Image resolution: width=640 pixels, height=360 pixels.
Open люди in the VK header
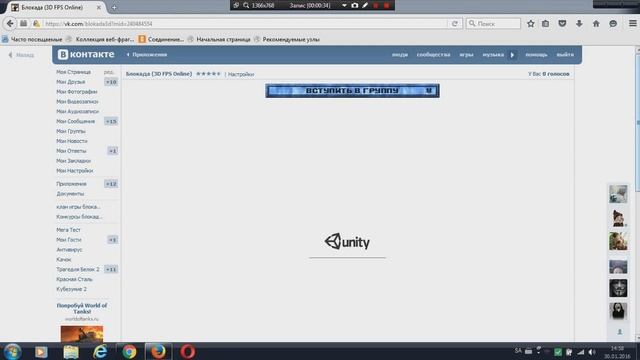(x=400, y=55)
